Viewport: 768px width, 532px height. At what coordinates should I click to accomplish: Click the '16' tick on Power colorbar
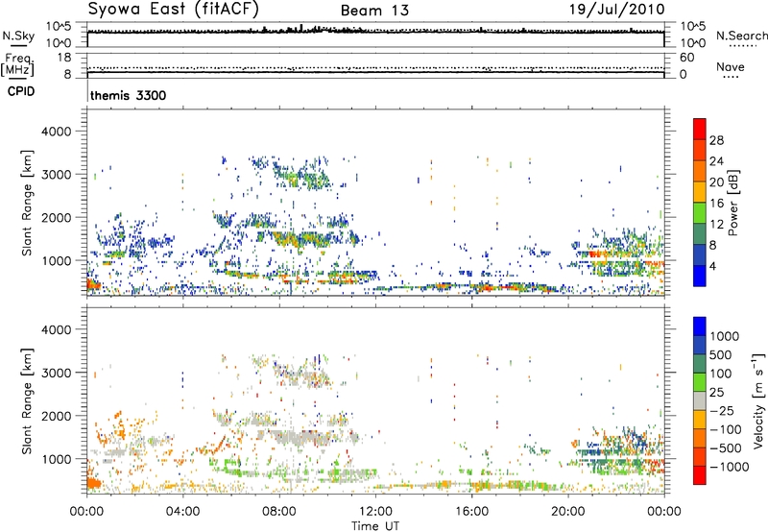(x=716, y=204)
